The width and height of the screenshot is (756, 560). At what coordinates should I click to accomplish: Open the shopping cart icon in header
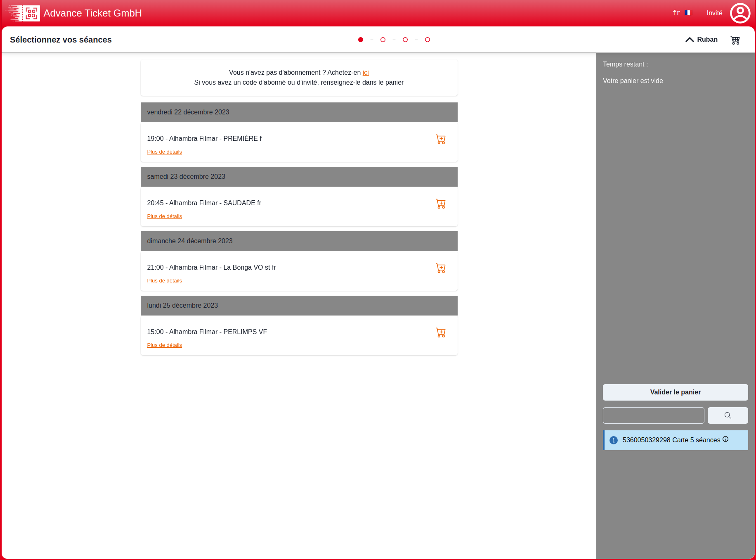click(x=735, y=40)
